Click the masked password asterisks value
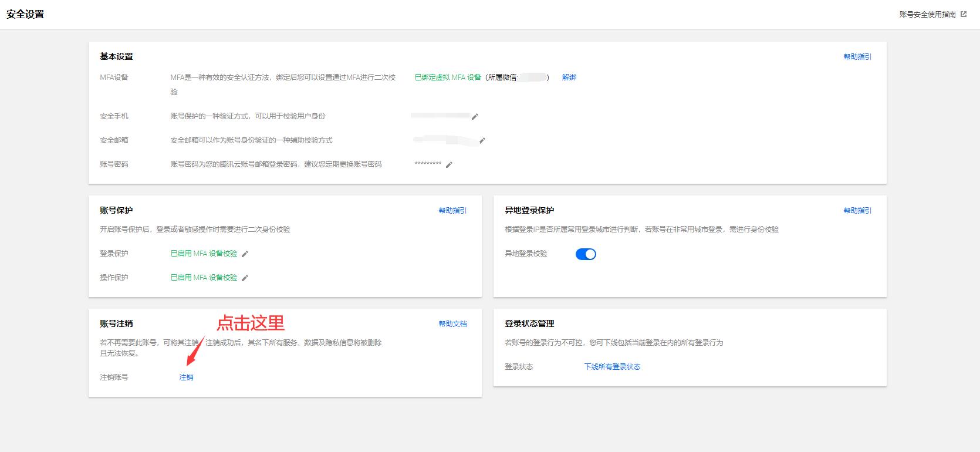The image size is (980, 452). (x=428, y=164)
